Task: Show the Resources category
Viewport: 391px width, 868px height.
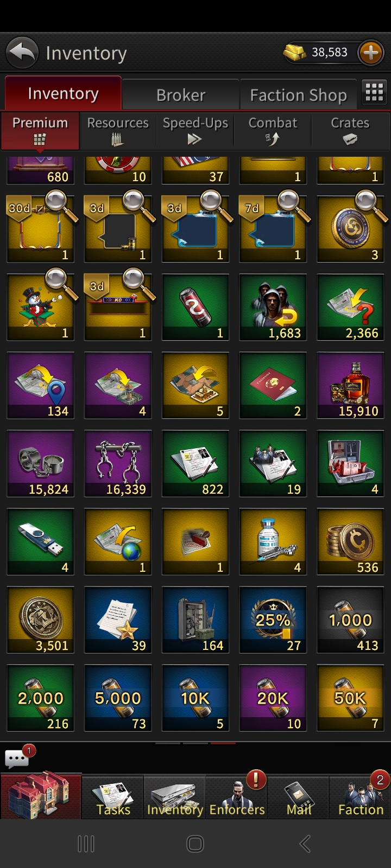Action: click(x=118, y=131)
